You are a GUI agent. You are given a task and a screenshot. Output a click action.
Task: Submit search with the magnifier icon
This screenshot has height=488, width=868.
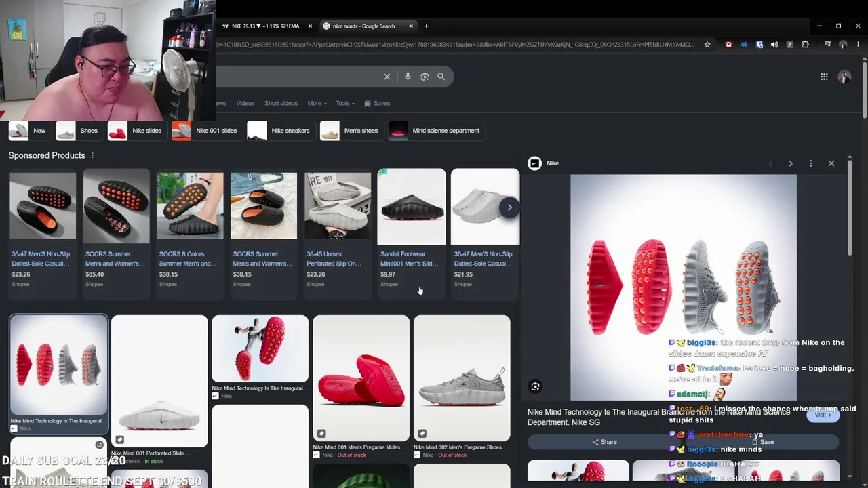coord(441,77)
